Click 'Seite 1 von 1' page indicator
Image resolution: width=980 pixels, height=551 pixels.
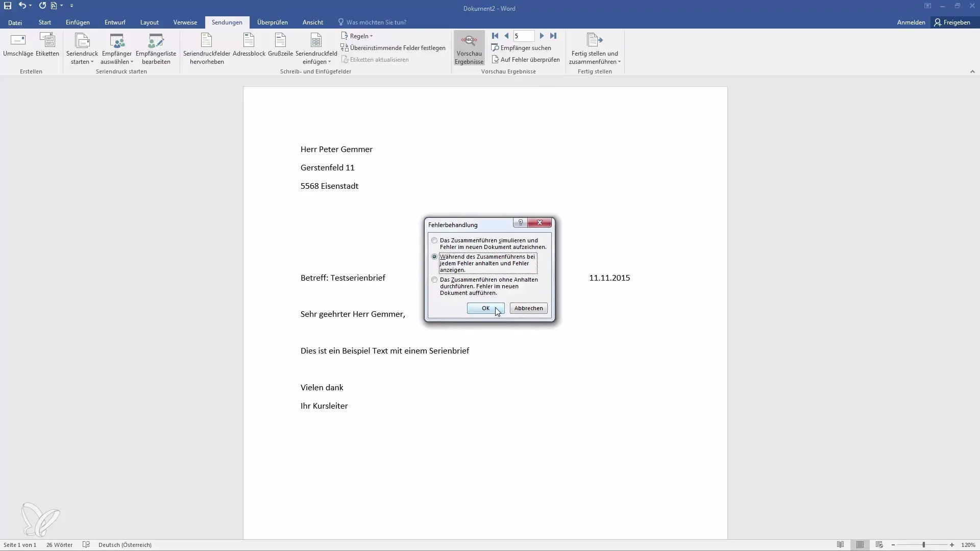[x=20, y=545]
